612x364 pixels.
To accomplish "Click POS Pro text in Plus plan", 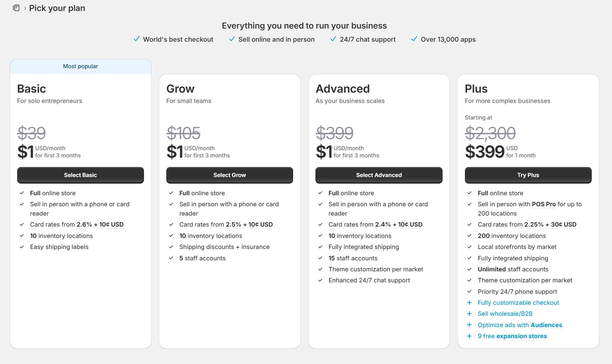I will [x=544, y=204].
